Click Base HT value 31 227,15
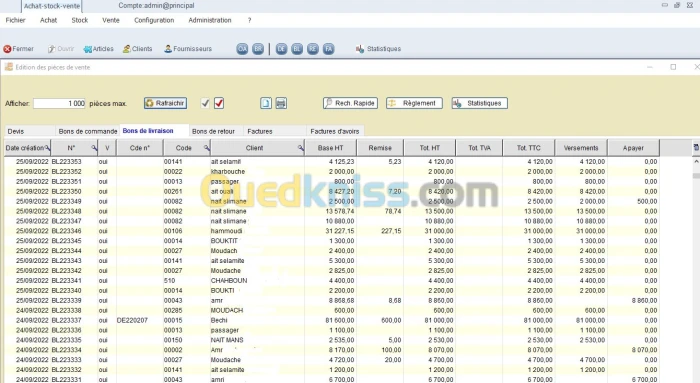The height and width of the screenshot is (383, 700). coord(340,231)
